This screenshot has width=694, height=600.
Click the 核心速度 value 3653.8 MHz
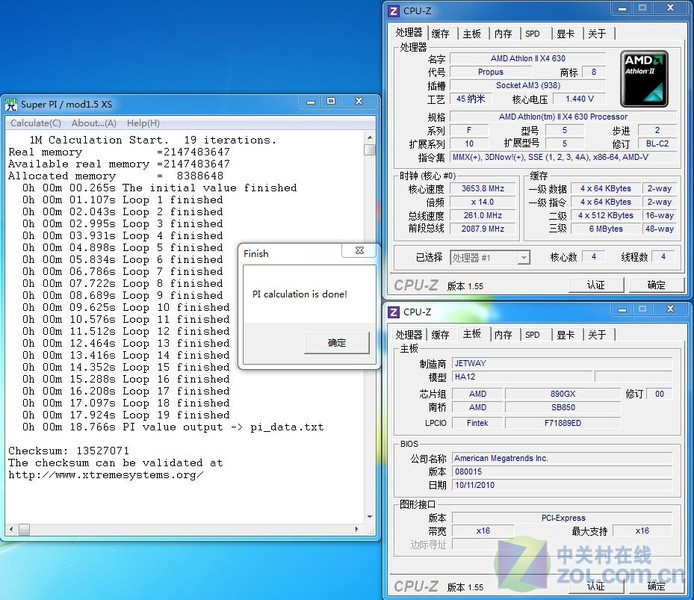[x=482, y=188]
